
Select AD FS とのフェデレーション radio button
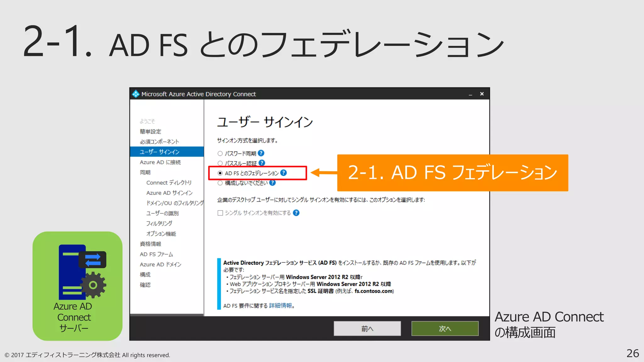click(220, 173)
